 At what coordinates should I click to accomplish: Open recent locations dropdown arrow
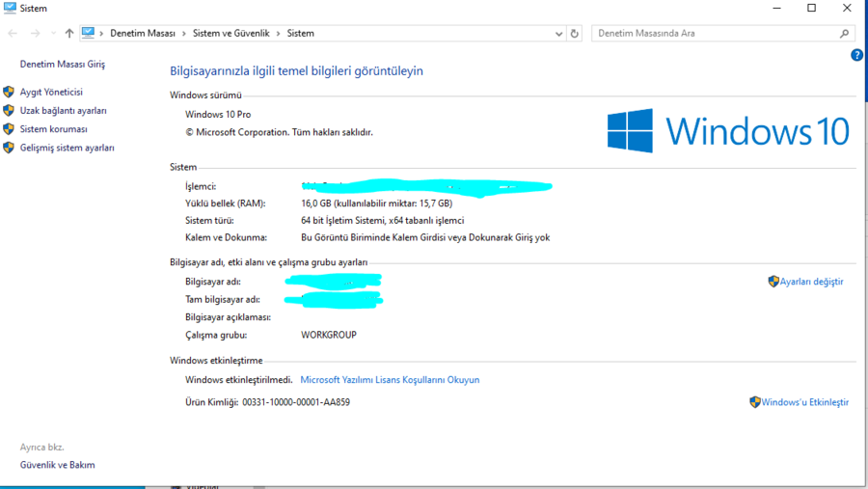[53, 33]
